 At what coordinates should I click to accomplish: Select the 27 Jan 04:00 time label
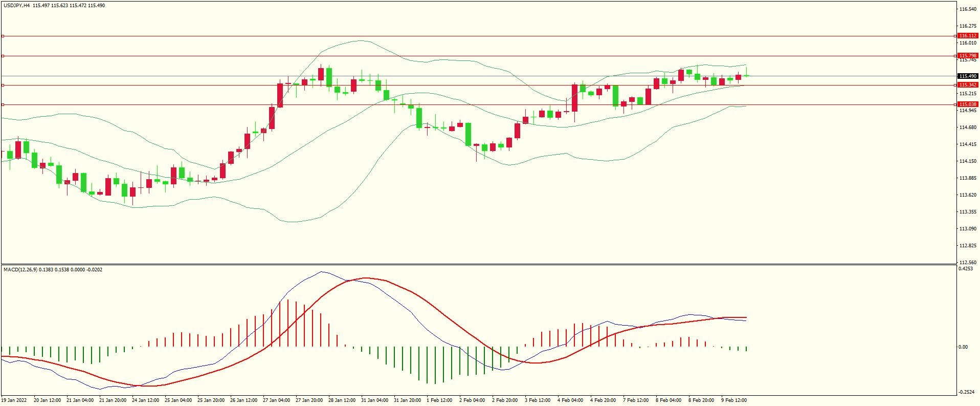[x=276, y=400]
